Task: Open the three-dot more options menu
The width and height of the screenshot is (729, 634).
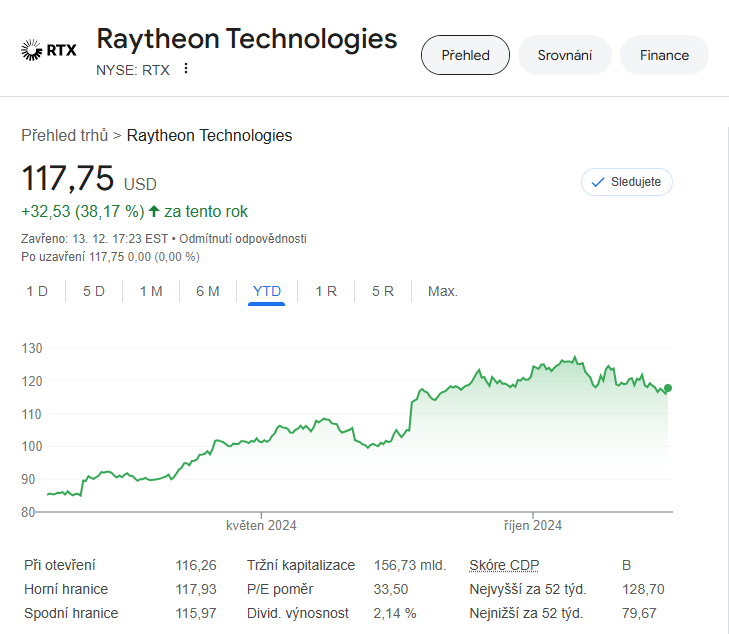Action: coord(186,68)
